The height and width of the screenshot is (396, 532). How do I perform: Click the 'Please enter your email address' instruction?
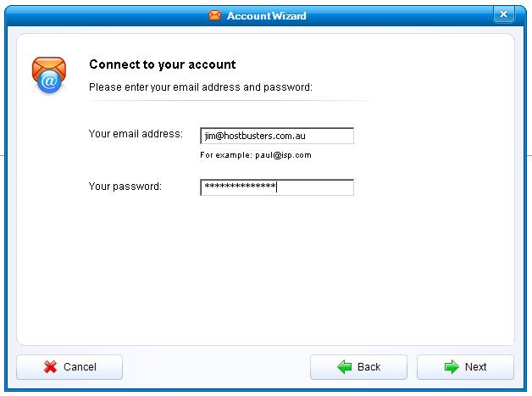(201, 87)
